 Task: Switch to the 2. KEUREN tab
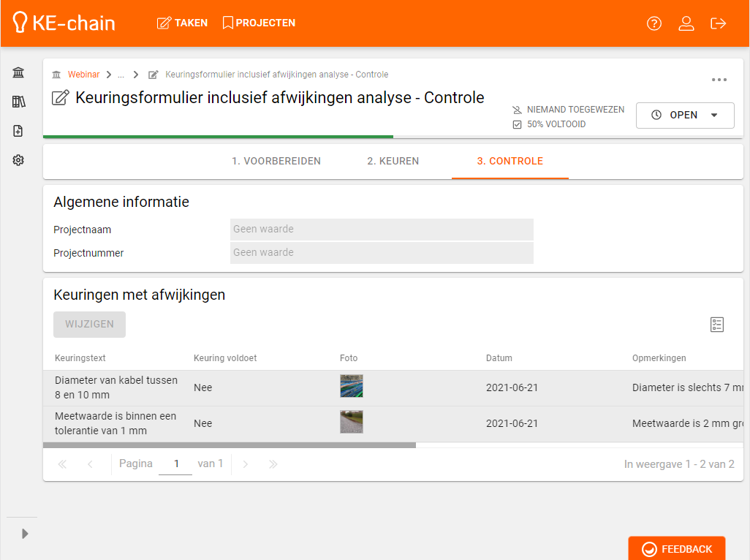coord(393,162)
